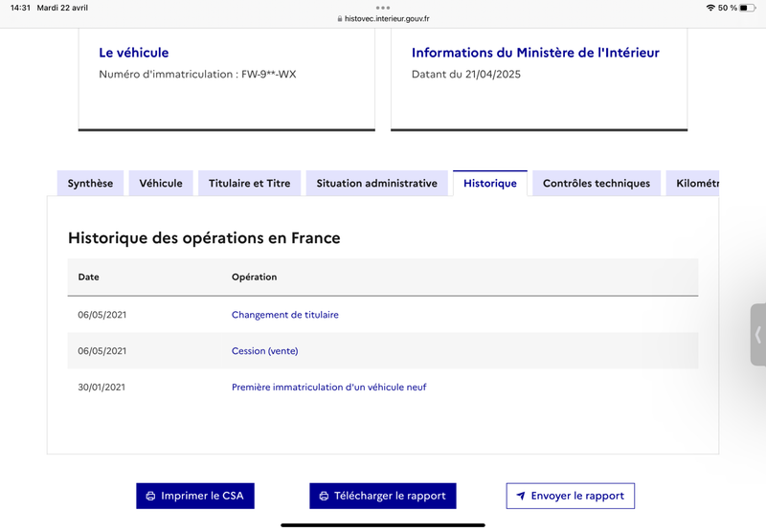766x532 pixels.
Task: Tap the three-dot multitasking icon at top
Action: tap(383, 8)
